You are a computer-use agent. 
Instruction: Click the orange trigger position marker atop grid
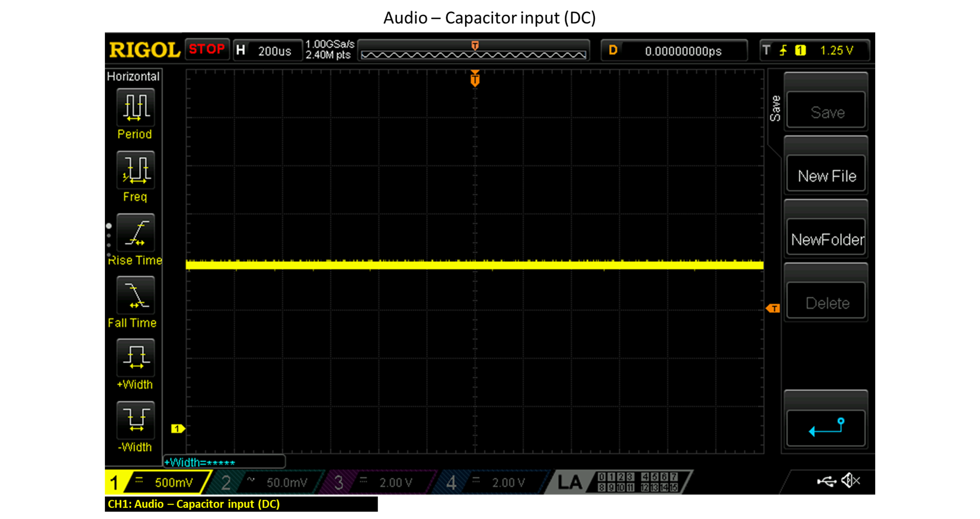click(x=475, y=78)
